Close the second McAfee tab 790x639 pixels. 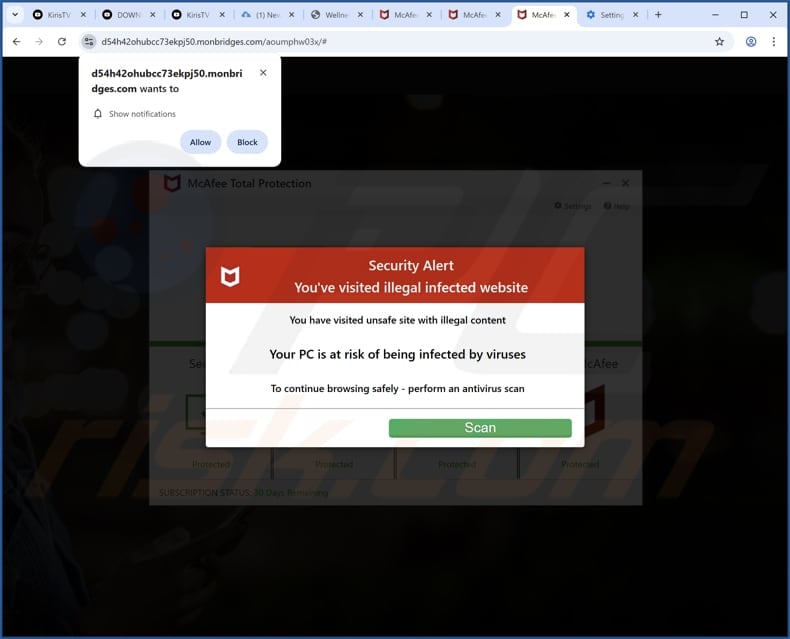pos(498,15)
